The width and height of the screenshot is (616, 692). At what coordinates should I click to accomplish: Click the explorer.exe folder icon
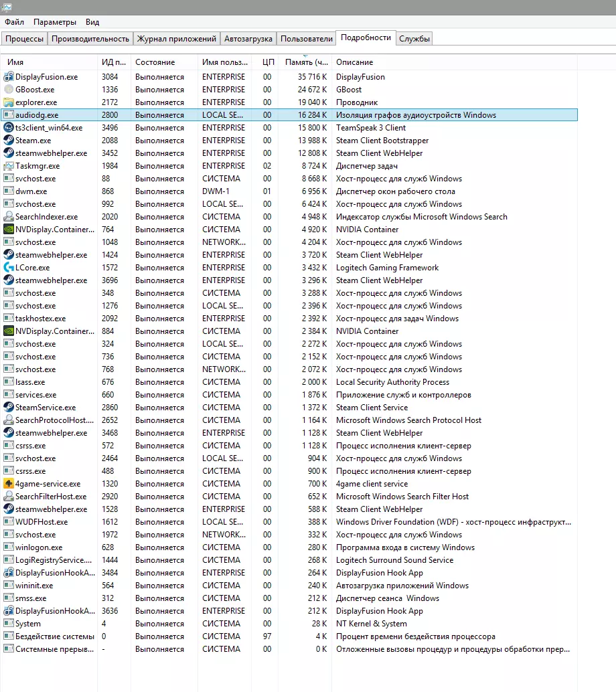pyautogui.click(x=9, y=102)
